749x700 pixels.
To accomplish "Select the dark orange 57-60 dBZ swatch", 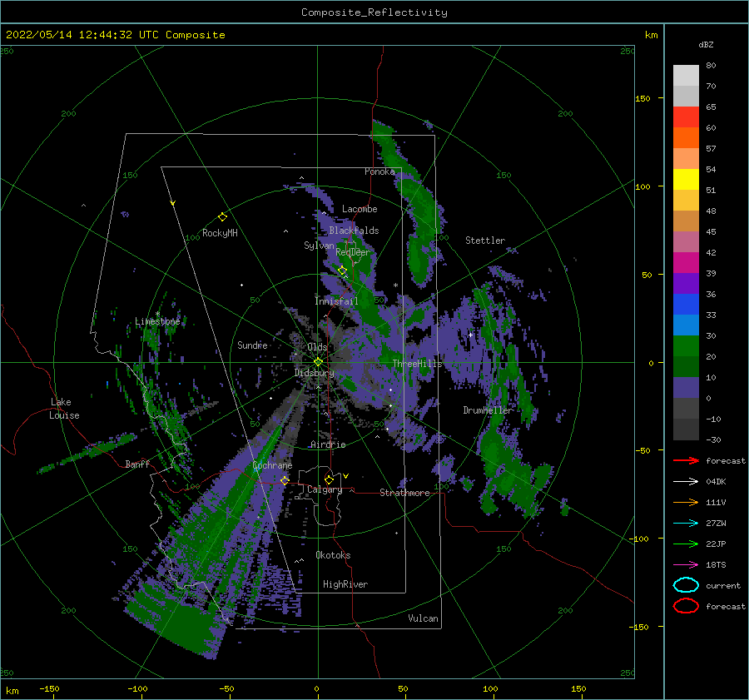I will (686, 137).
